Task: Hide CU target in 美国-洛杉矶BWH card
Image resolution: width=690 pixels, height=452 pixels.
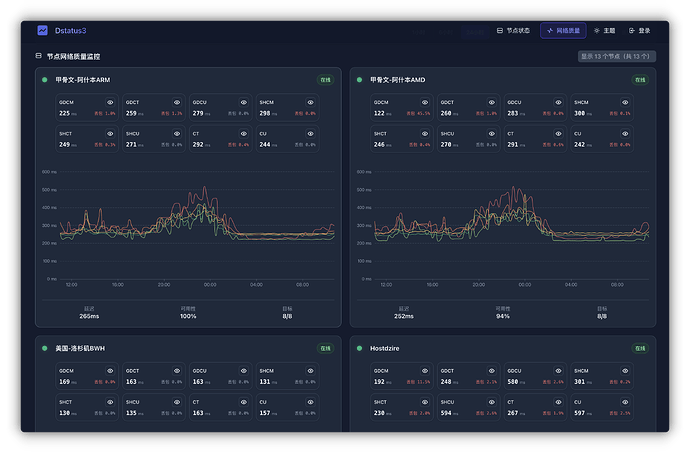Action: 311,402
